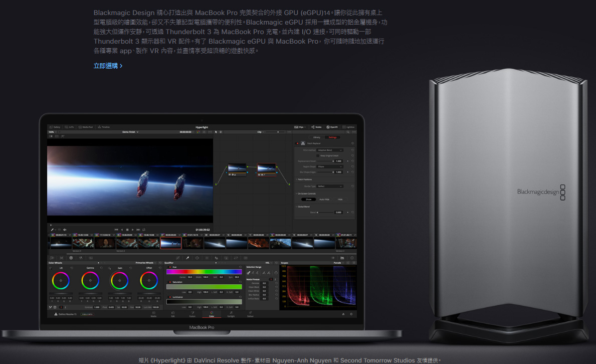Click the play reverse button
The height and width of the screenshot is (364, 596).
tap(122, 230)
